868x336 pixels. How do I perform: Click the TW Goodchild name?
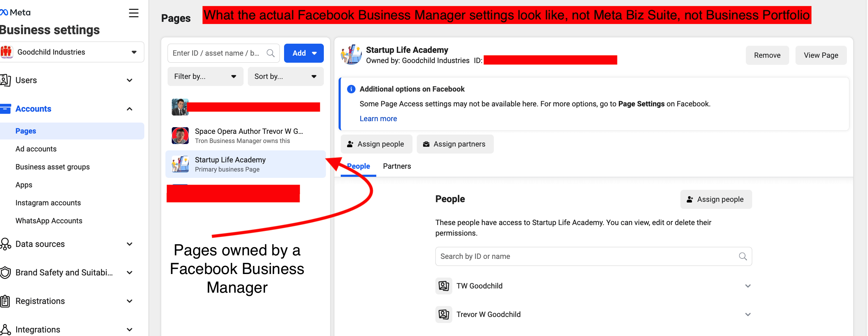coord(479,286)
